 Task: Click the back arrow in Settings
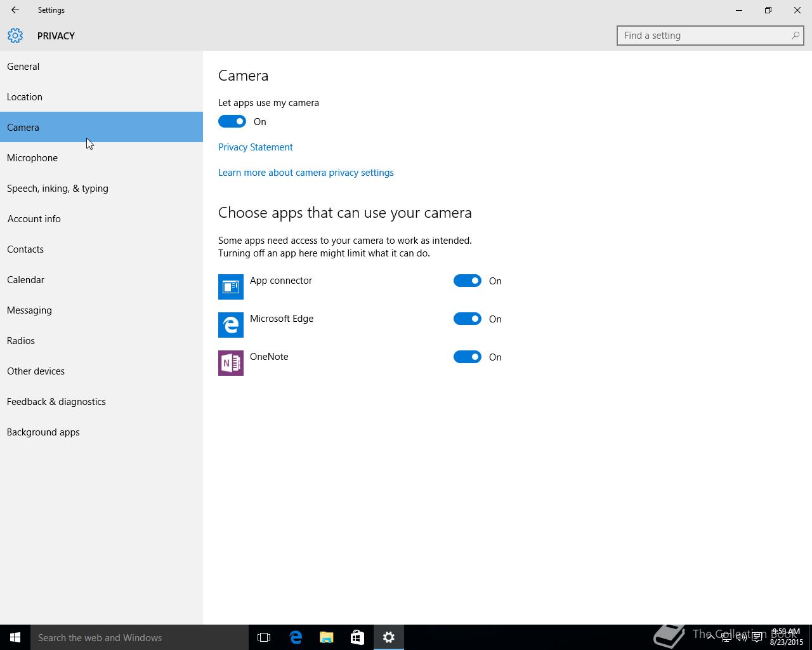click(15, 10)
